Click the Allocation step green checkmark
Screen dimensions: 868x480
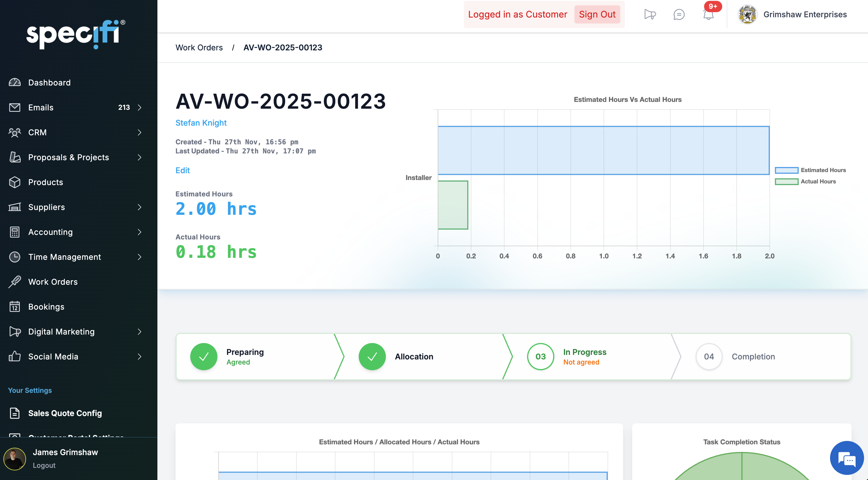tap(372, 357)
